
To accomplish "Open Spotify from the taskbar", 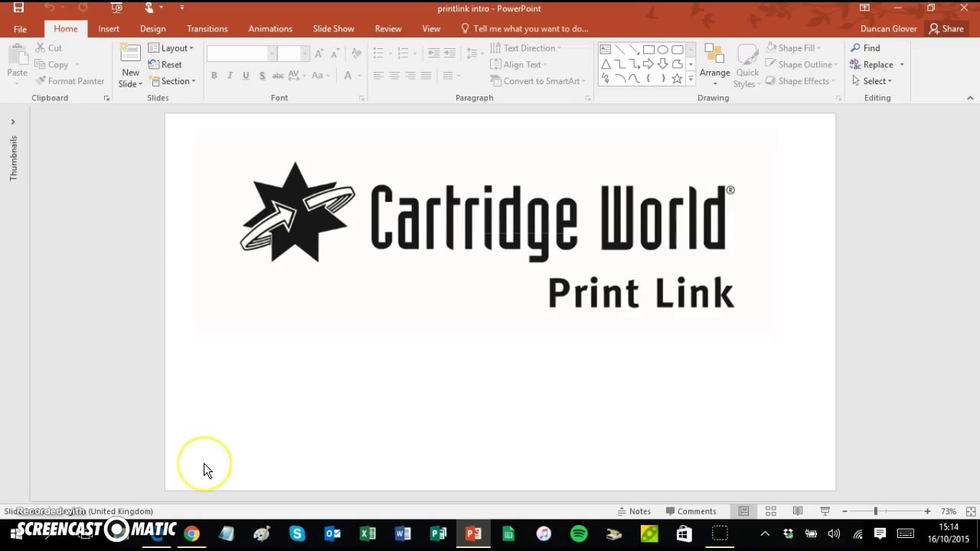I will pyautogui.click(x=579, y=533).
